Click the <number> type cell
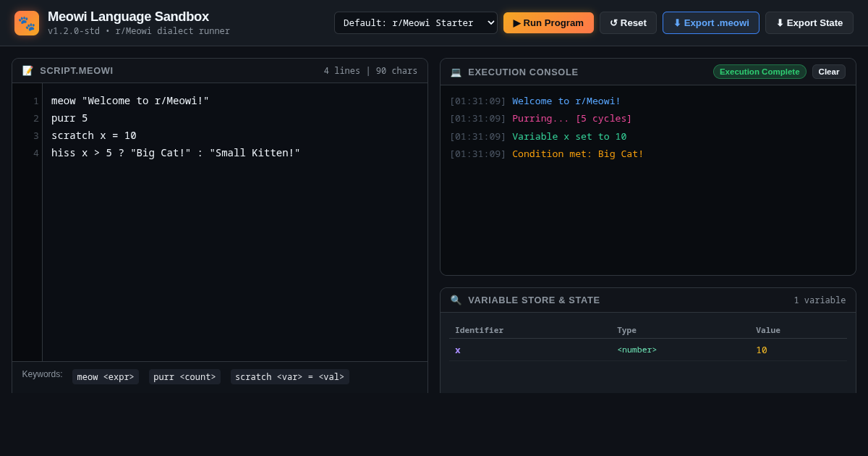868x456 pixels. 637,350
